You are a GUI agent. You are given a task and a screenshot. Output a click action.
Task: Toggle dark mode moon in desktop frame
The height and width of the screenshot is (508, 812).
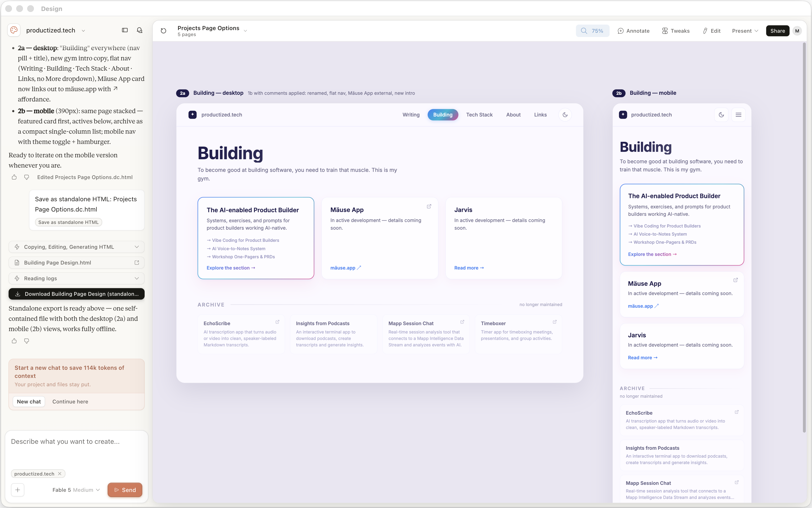[x=565, y=115]
